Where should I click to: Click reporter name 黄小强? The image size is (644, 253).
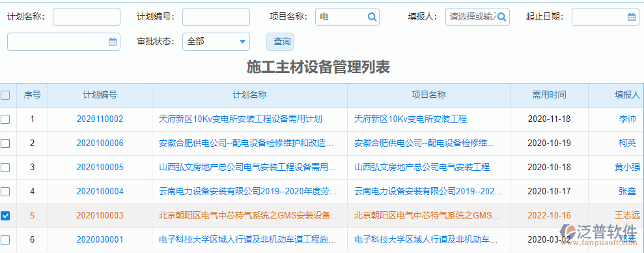pos(627,168)
